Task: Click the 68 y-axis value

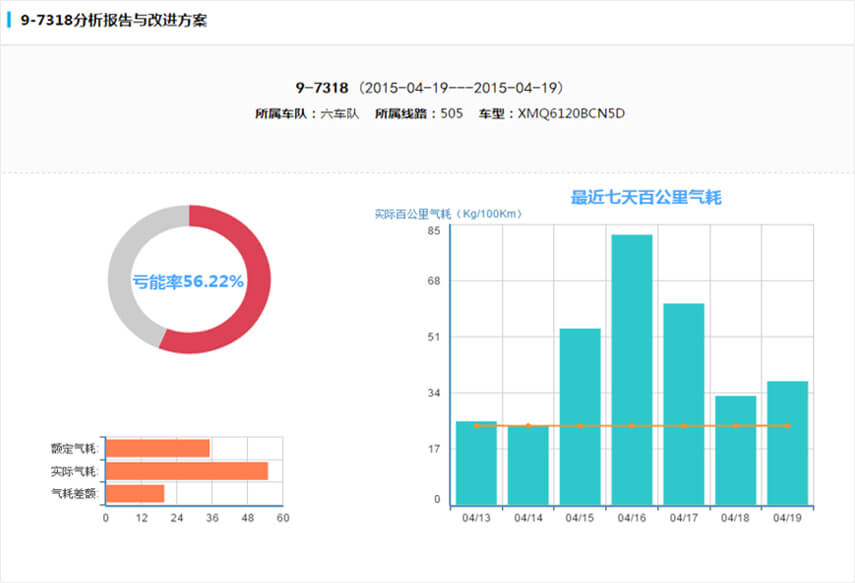Action: click(433, 281)
